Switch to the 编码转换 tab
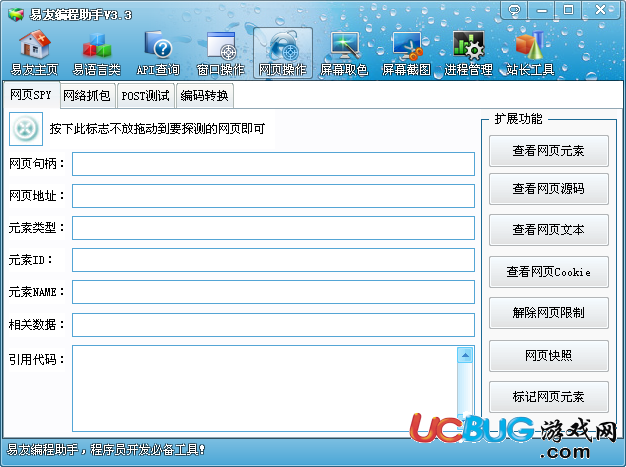The width and height of the screenshot is (626, 467). (204, 96)
